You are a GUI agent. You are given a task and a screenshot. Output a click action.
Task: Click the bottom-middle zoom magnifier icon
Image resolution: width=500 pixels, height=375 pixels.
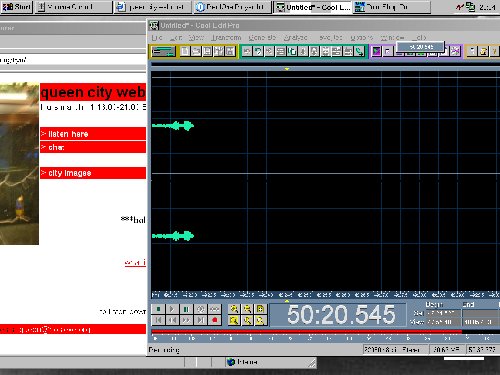coord(247,320)
